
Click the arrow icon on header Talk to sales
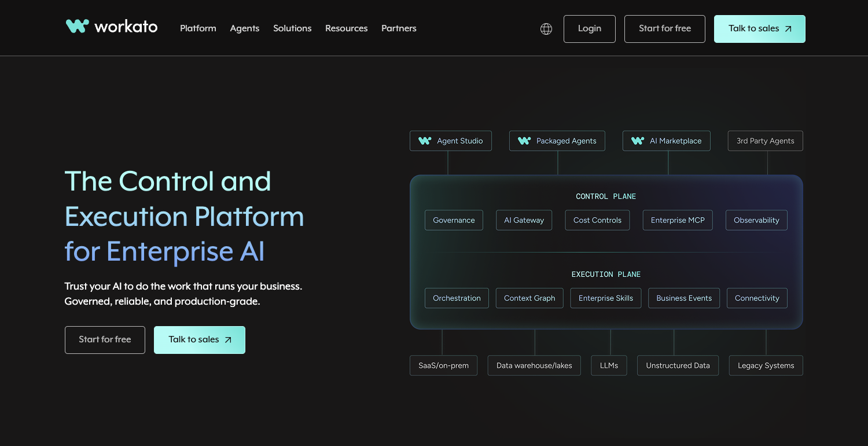coord(788,29)
